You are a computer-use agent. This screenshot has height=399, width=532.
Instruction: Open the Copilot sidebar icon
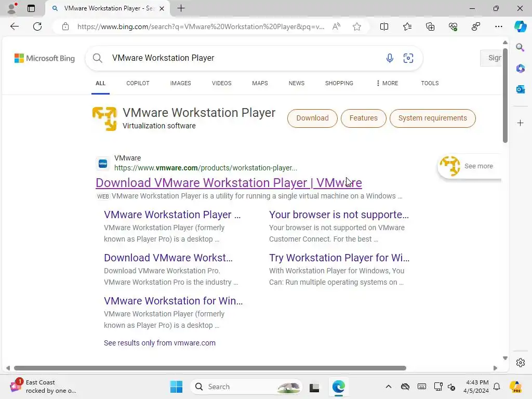click(520, 26)
